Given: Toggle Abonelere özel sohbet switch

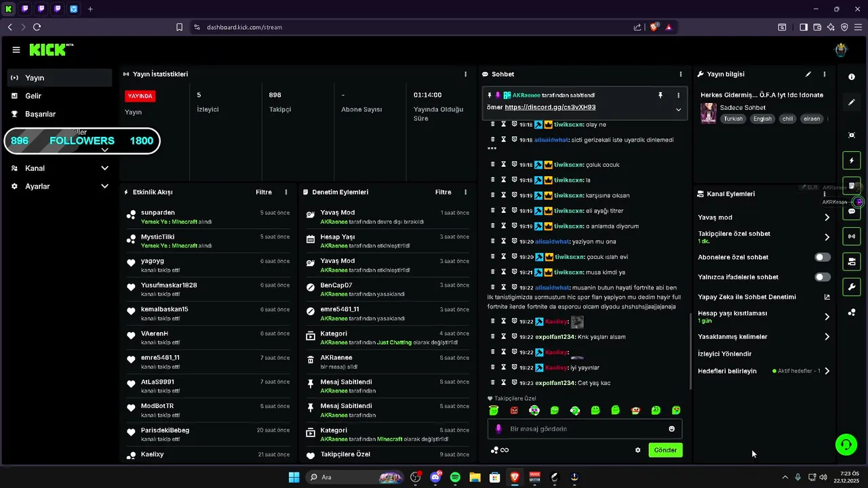Looking at the screenshot, I should pos(822,258).
